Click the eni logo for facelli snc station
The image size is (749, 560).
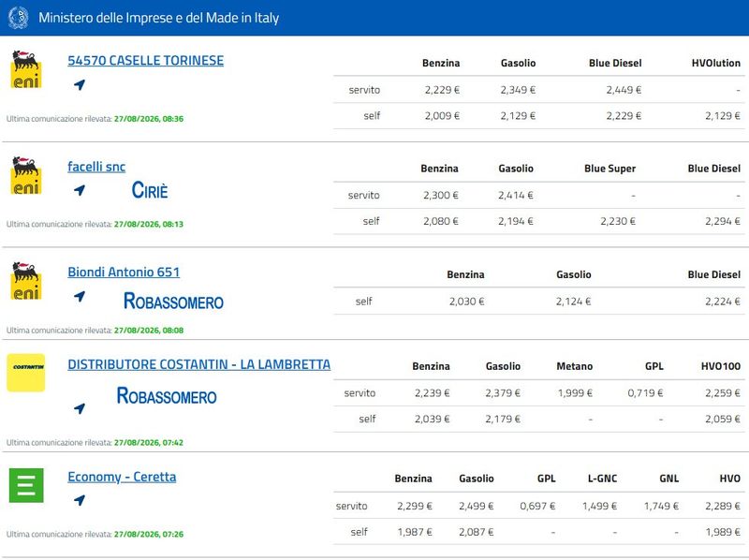[26, 175]
